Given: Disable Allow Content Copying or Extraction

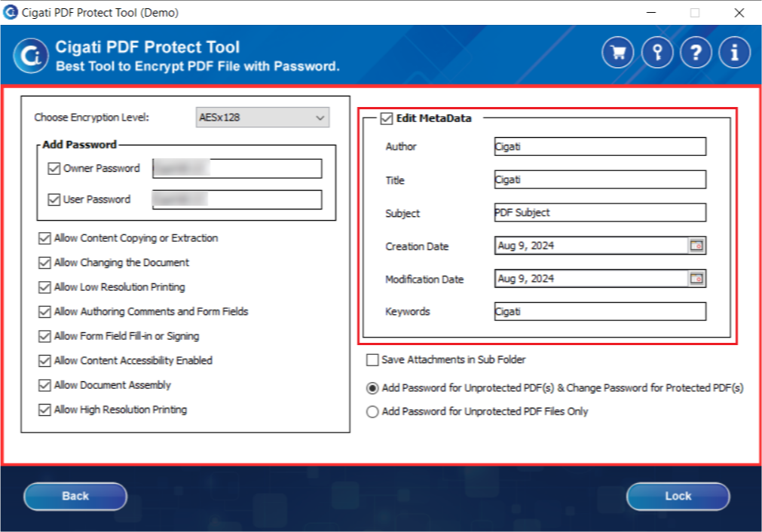Looking at the screenshot, I should click(x=44, y=238).
